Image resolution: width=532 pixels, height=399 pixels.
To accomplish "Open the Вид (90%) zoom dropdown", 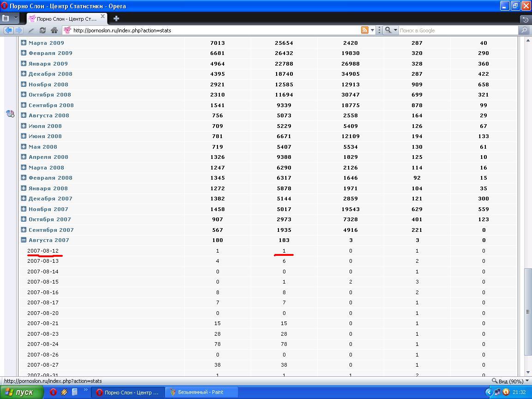I will (511, 381).
